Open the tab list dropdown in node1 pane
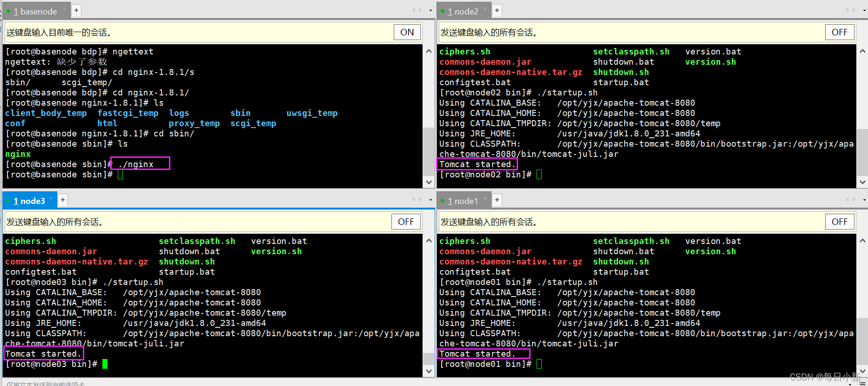 [x=864, y=200]
